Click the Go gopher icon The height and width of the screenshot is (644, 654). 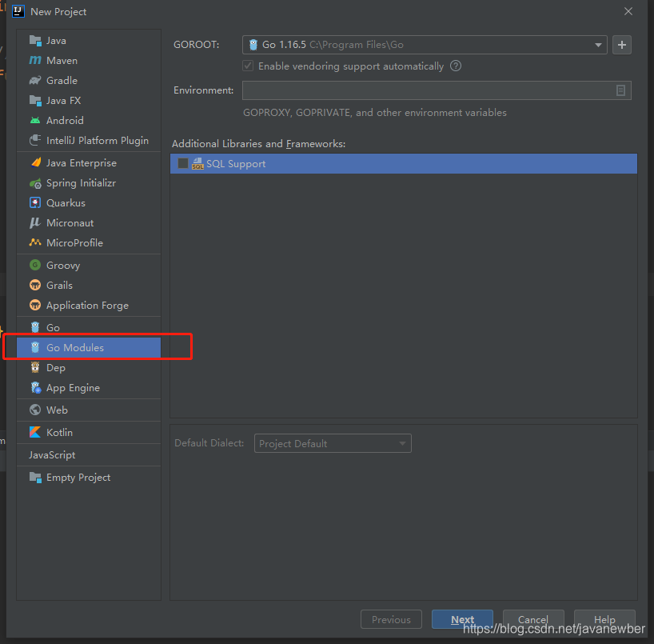tap(35, 328)
